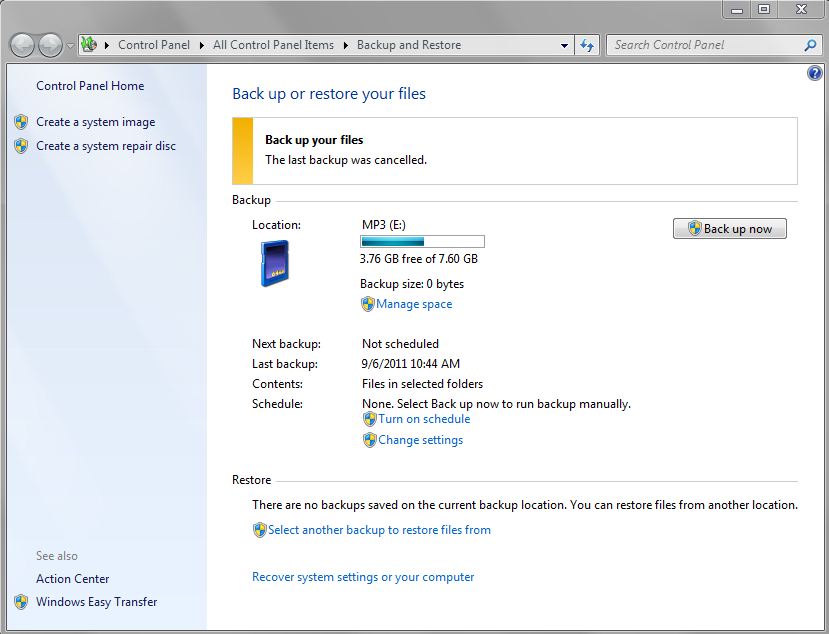The width and height of the screenshot is (829, 634).
Task: Click '3.76 GB free of 7.60 GB' text
Action: tap(419, 259)
